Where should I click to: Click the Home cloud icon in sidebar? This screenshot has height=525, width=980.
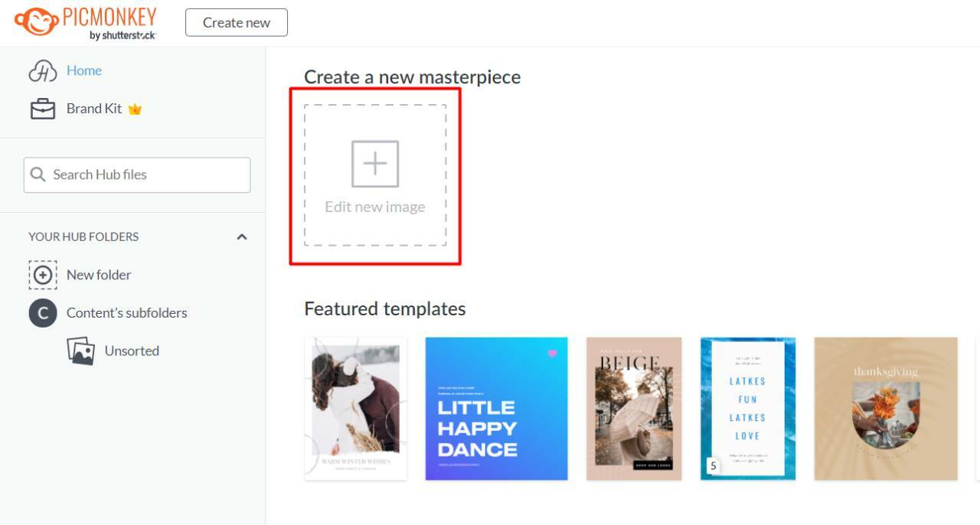coord(43,70)
